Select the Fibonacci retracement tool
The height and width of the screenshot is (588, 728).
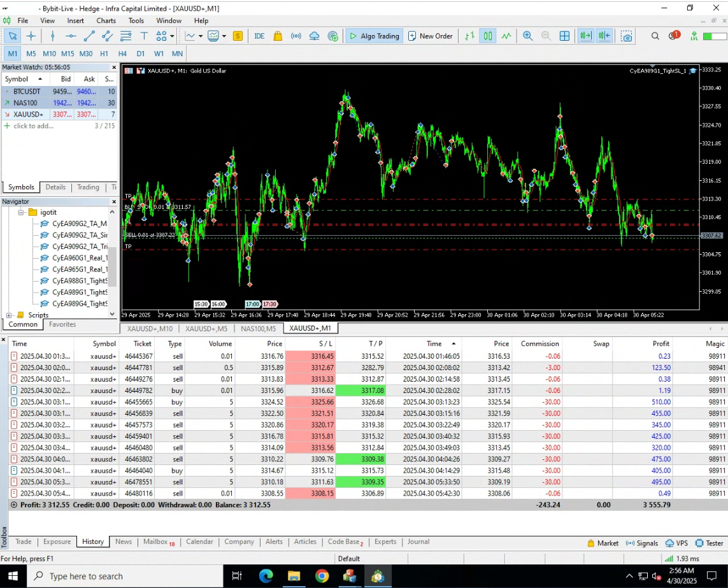[125, 36]
